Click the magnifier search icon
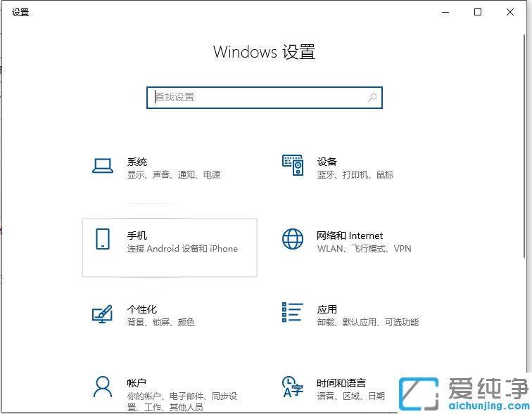The height and width of the screenshot is (414, 532). (x=372, y=98)
